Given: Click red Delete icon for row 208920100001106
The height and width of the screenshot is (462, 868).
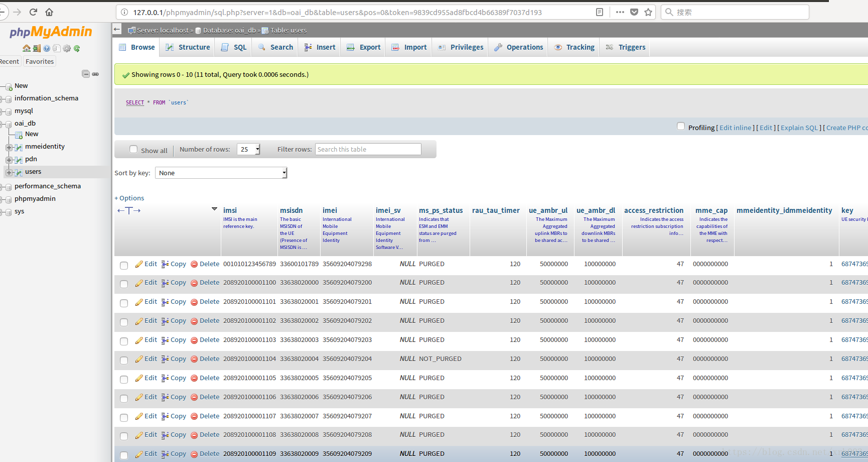Looking at the screenshot, I should (x=194, y=397).
